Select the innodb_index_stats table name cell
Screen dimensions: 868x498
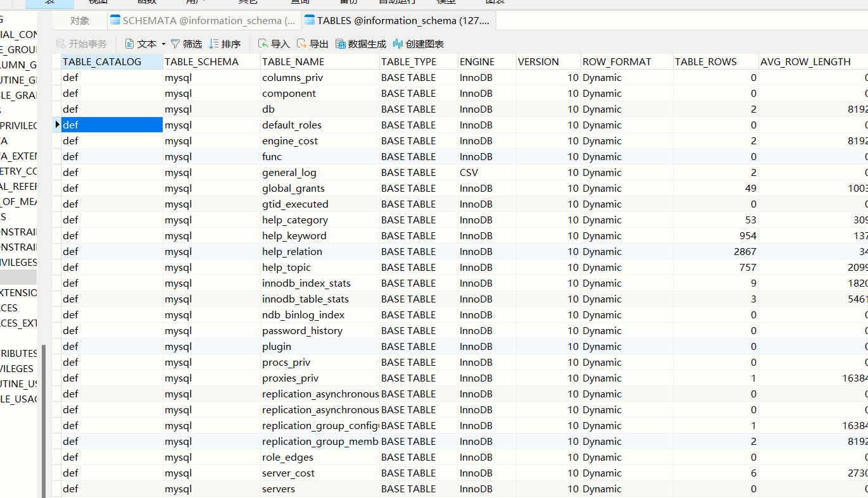pyautogui.click(x=306, y=283)
